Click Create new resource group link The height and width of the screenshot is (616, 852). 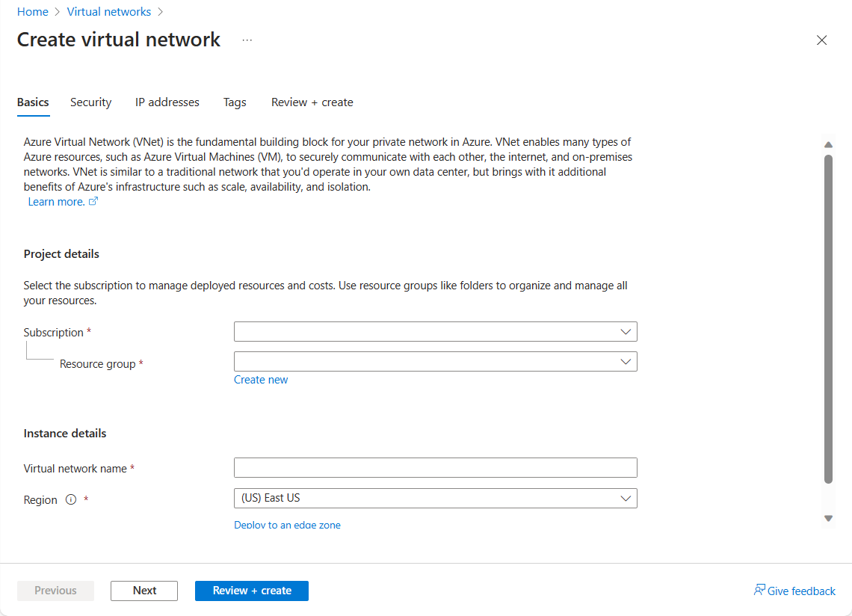click(261, 380)
